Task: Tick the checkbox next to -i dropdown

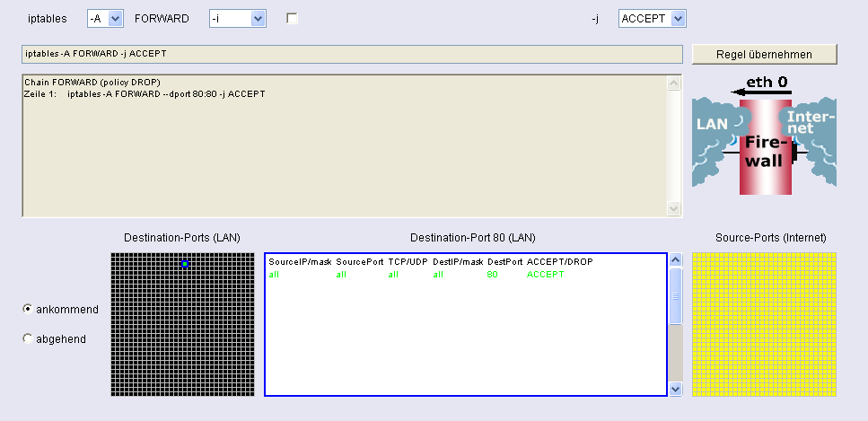Action: [292, 18]
